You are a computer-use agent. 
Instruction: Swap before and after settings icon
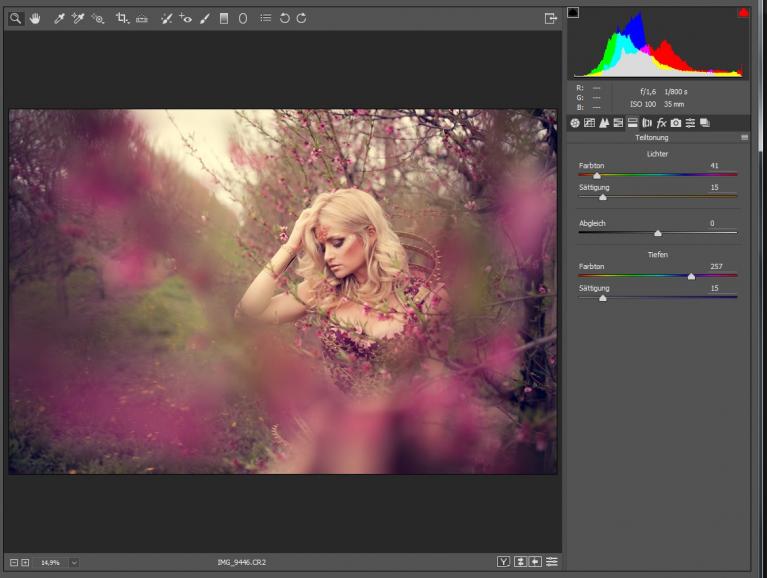tap(520, 562)
